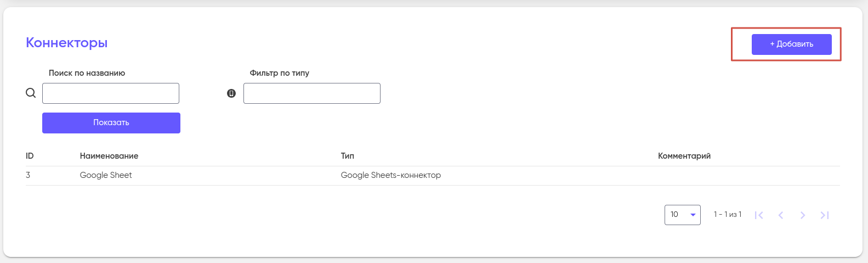Image resolution: width=868 pixels, height=263 pixels.
Task: Open the Фильтр по типу selector field
Action: tap(311, 93)
